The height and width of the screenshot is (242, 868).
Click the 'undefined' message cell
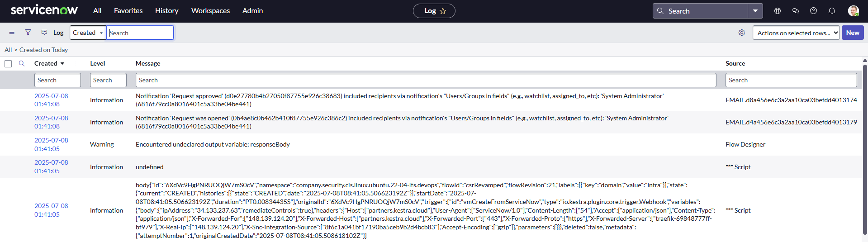pos(150,167)
